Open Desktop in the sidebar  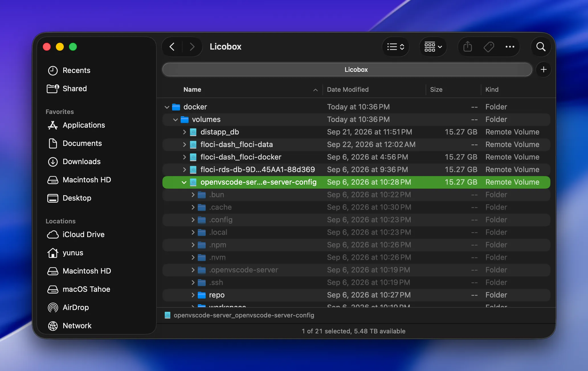coord(70,198)
